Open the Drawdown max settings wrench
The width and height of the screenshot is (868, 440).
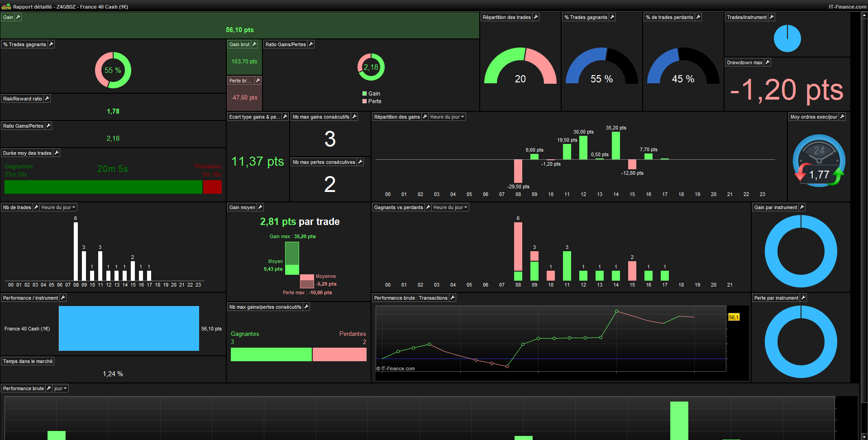[768, 62]
